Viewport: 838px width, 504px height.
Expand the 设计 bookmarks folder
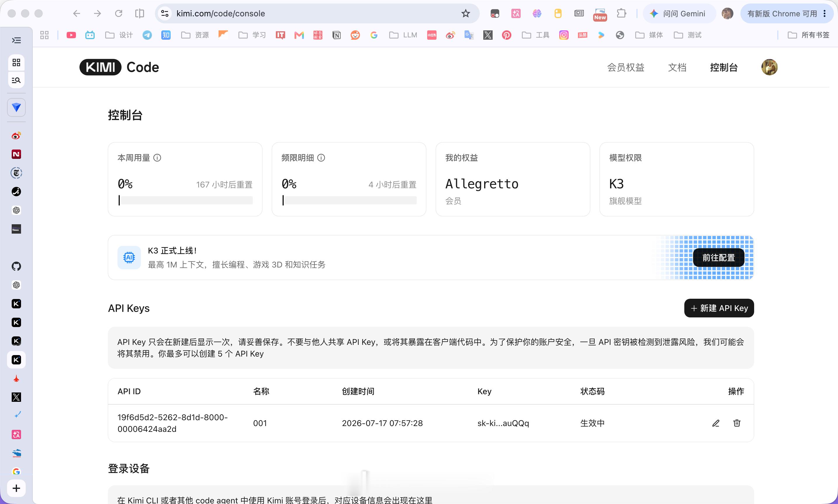[x=119, y=35]
